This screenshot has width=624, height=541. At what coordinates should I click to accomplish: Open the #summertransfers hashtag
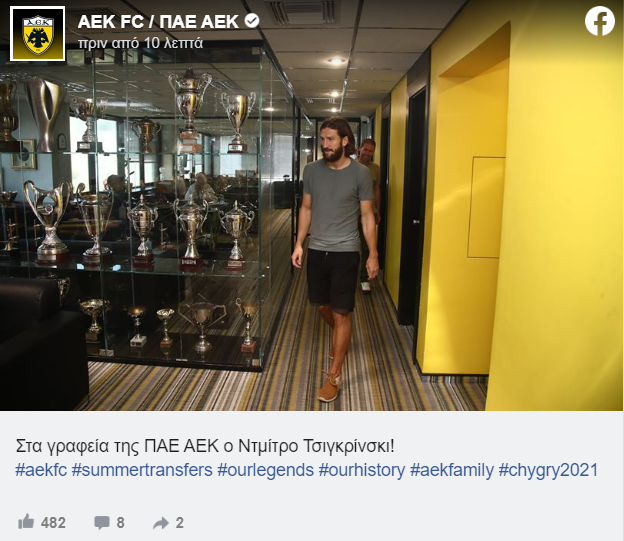pyautogui.click(x=142, y=470)
